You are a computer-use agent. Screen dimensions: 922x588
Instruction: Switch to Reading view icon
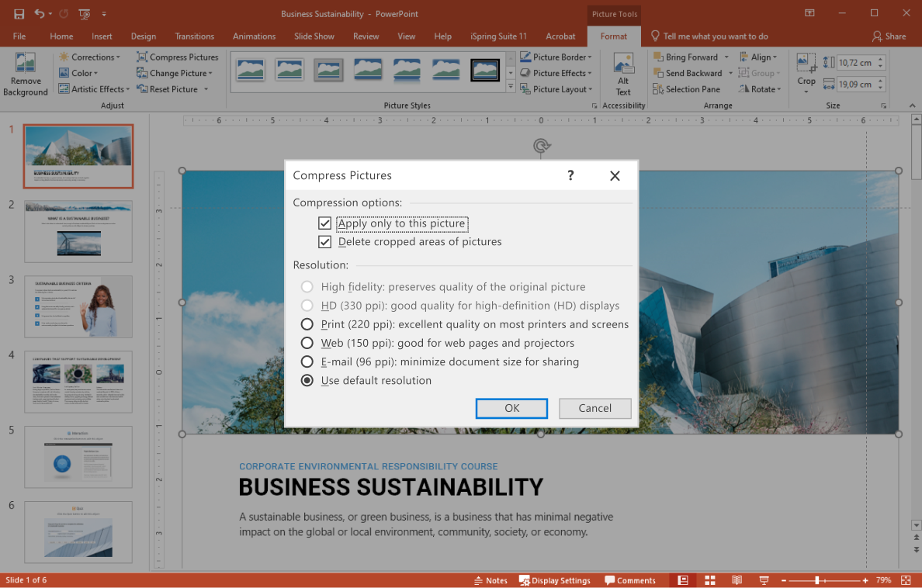(x=737, y=580)
